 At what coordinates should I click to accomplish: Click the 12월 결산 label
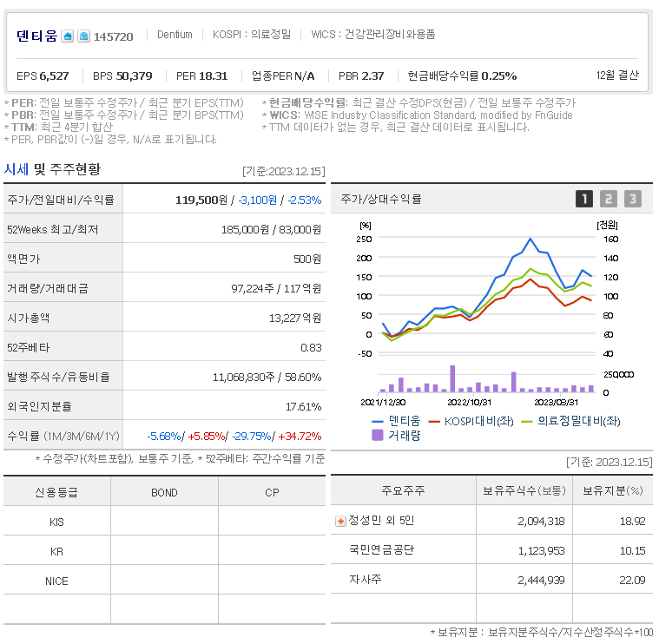point(617,76)
